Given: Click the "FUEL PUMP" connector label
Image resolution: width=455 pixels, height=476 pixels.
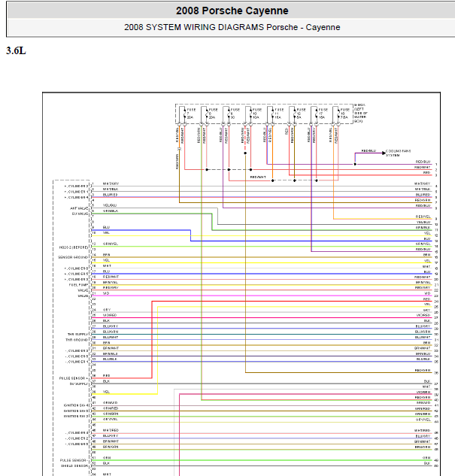Looking at the screenshot, I should pyautogui.click(x=78, y=285).
